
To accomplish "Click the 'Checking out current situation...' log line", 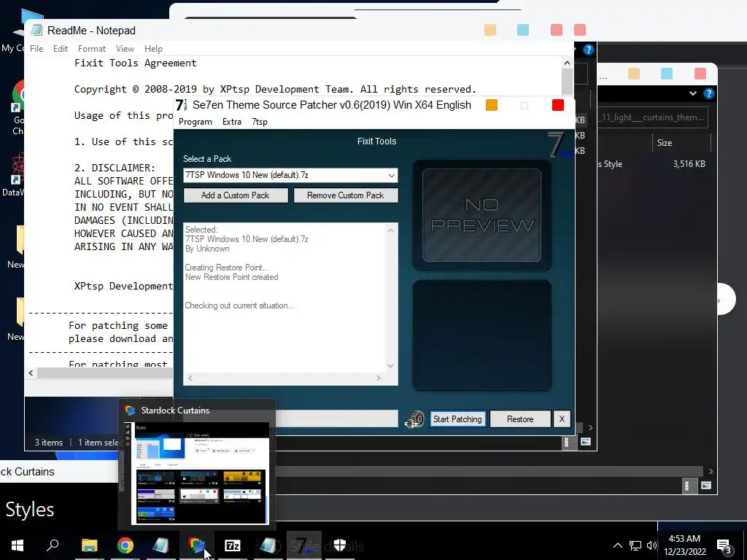I will [x=239, y=306].
